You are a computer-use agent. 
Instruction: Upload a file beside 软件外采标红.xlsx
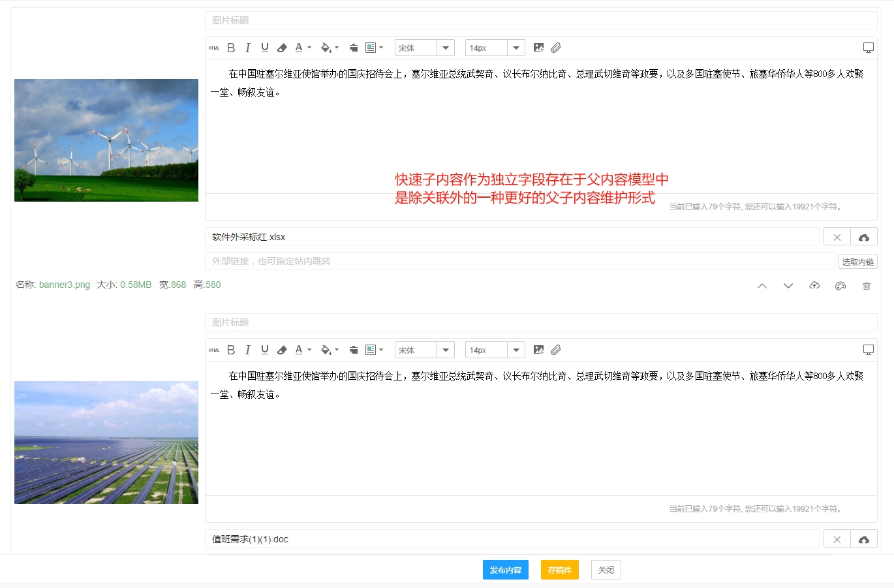[x=864, y=237]
